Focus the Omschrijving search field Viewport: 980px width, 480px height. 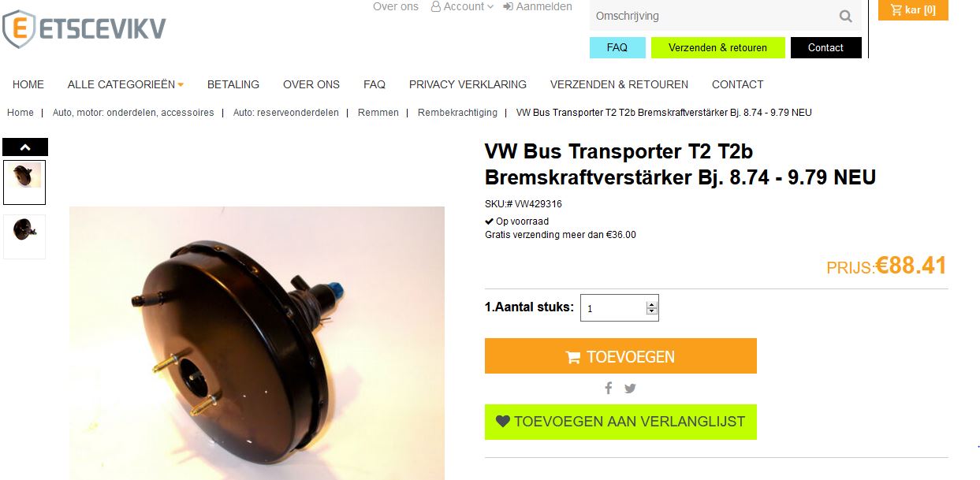(714, 16)
